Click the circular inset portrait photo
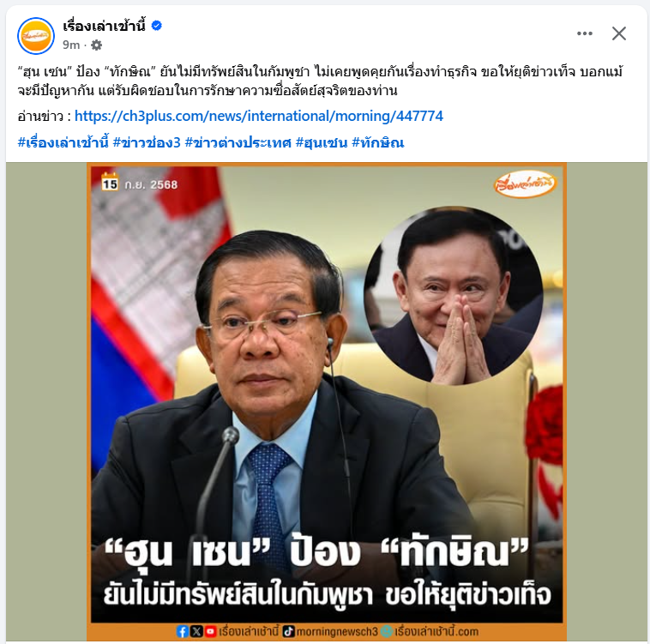This screenshot has width=650, height=644. point(454,295)
